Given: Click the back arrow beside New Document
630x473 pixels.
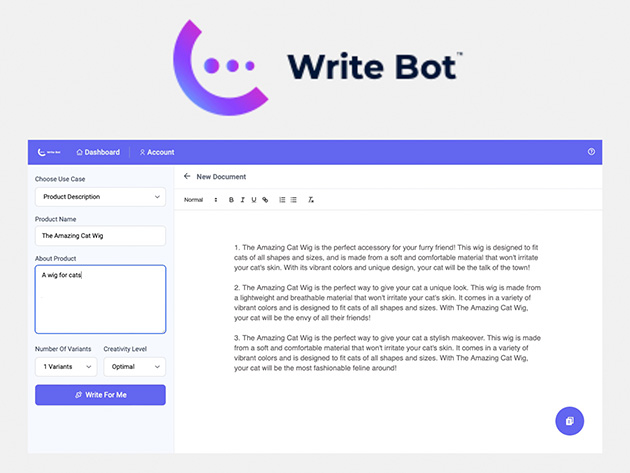Looking at the screenshot, I should tap(187, 176).
